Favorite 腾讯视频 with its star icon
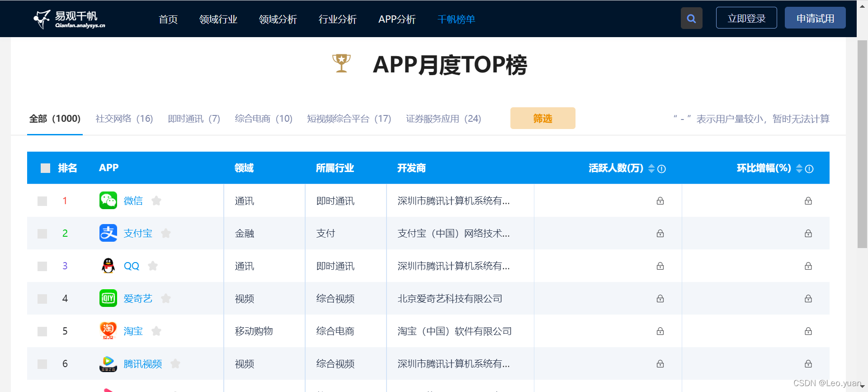Screen dimensions: 868x392 tap(175, 363)
